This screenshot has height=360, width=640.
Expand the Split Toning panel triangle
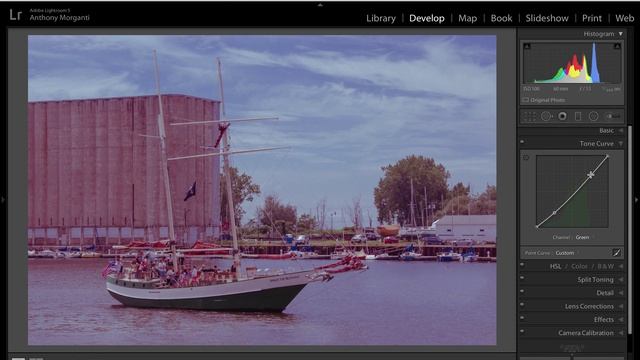(x=621, y=280)
